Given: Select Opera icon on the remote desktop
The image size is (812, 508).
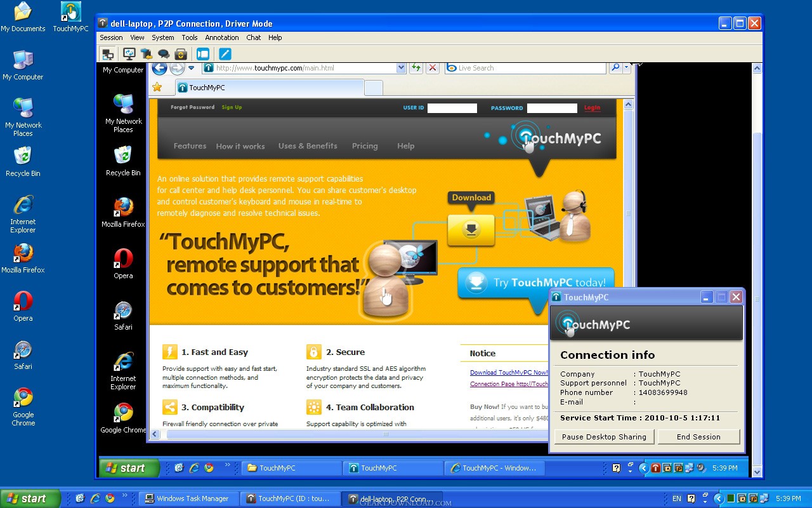Looking at the screenshot, I should pyautogui.click(x=123, y=264).
